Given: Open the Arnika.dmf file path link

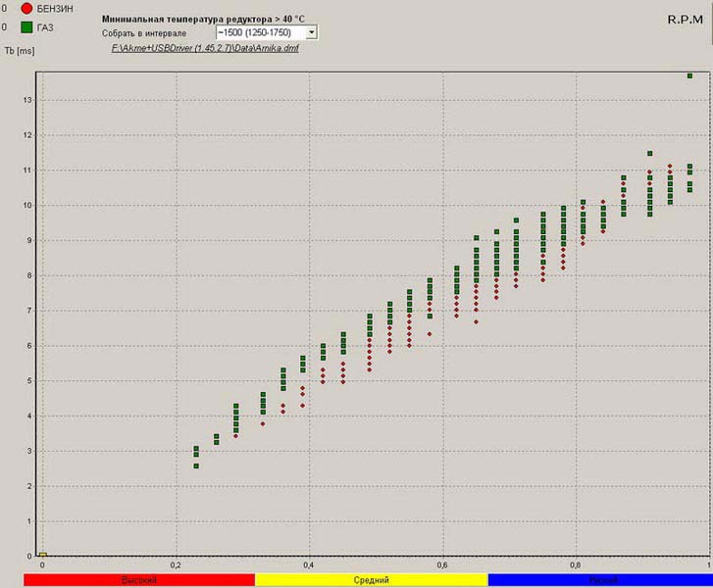Looking at the screenshot, I should (205, 48).
